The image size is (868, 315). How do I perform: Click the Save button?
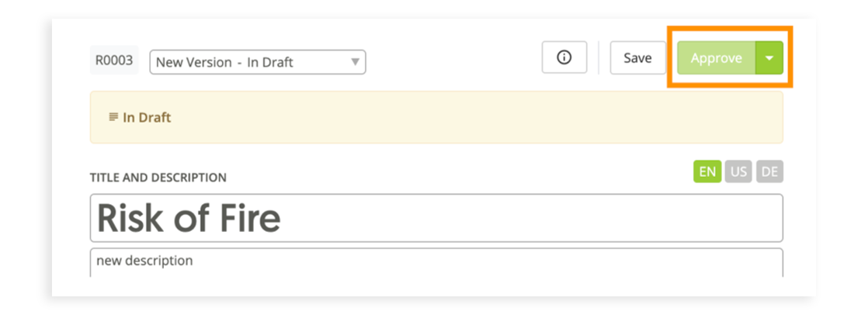point(637,57)
